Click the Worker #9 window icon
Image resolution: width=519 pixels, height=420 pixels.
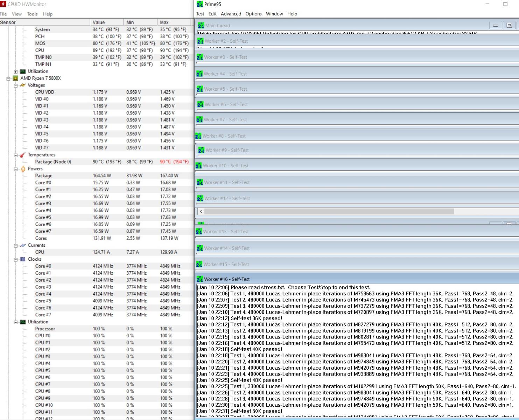click(x=201, y=150)
